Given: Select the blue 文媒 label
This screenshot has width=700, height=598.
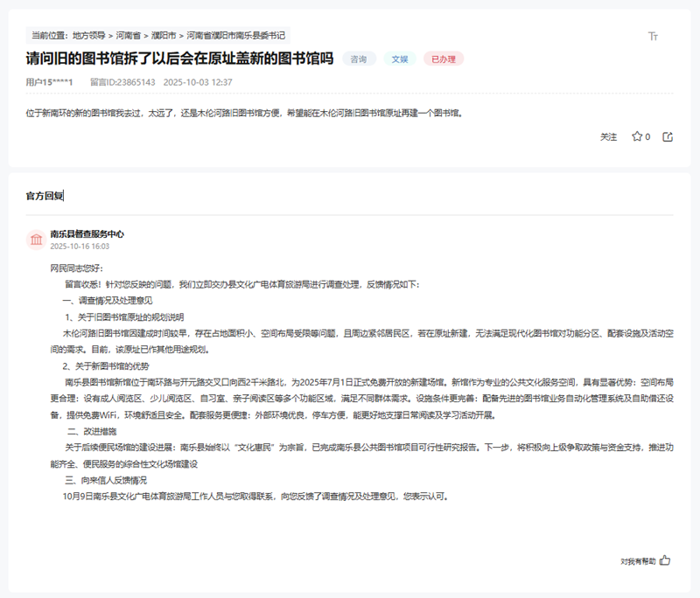Looking at the screenshot, I should [399, 59].
